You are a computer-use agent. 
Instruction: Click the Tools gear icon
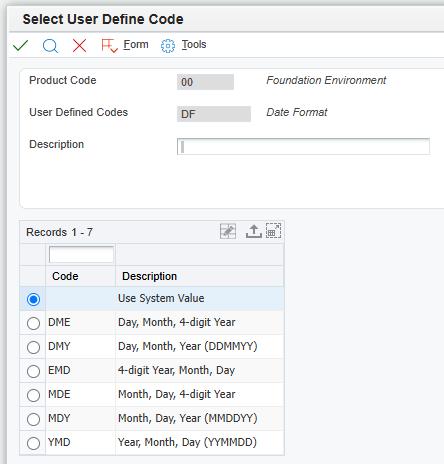[168, 46]
